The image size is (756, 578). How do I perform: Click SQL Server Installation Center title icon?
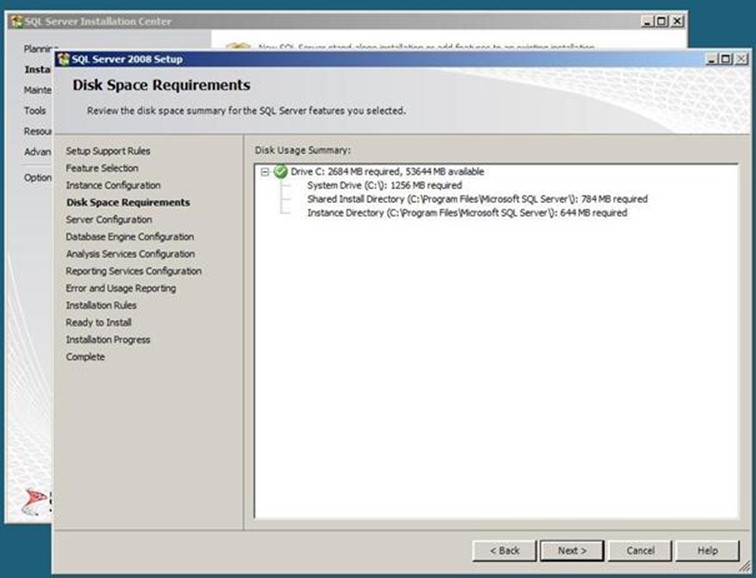pos(17,21)
